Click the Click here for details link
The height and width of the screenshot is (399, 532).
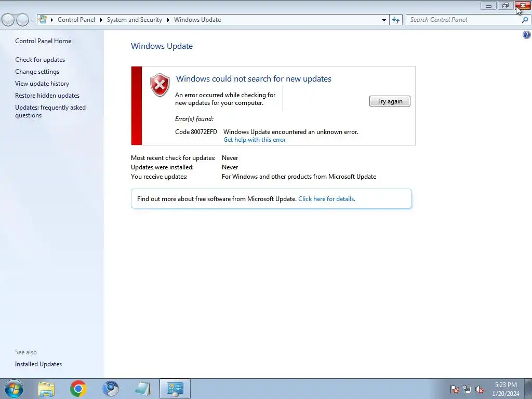pos(327,199)
